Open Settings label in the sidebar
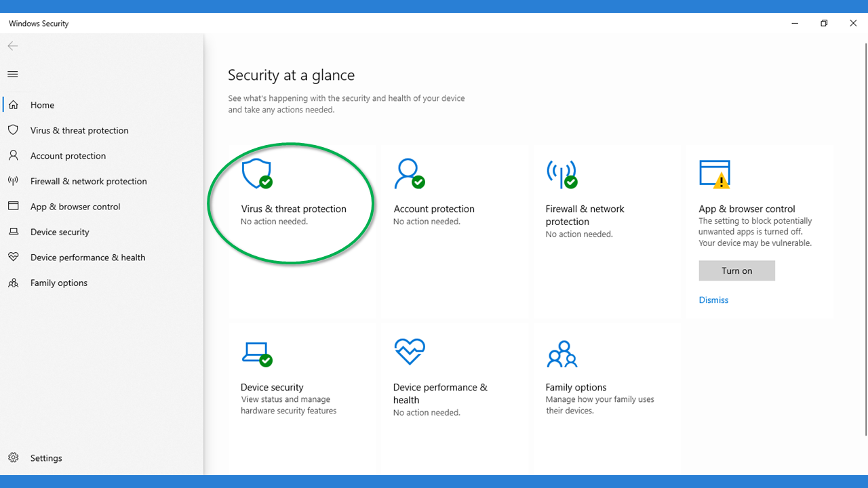Viewport: 868px width, 488px height. tap(46, 458)
